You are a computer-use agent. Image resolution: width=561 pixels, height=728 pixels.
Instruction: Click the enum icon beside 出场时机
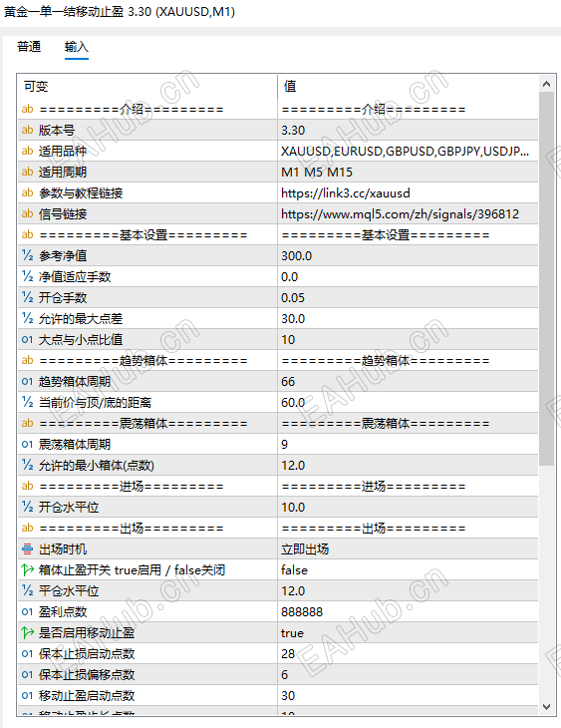click(x=27, y=549)
